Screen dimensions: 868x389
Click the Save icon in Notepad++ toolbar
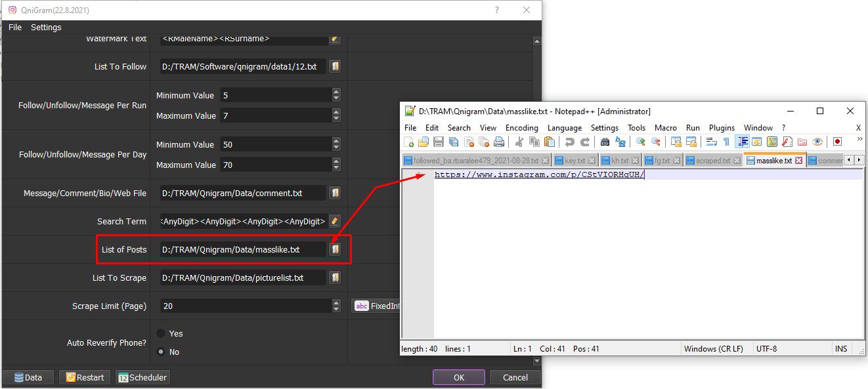tap(439, 142)
